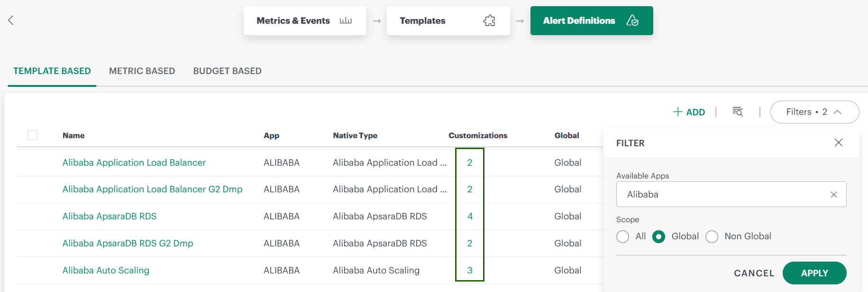The height and width of the screenshot is (292, 868).
Task: Select the Non Global scope radio button
Action: [x=712, y=236]
